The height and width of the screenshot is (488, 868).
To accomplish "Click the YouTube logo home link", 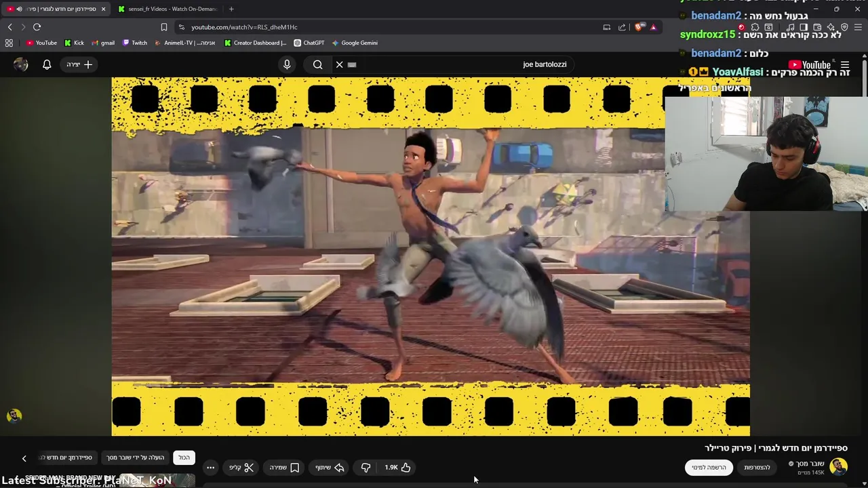I will point(810,65).
